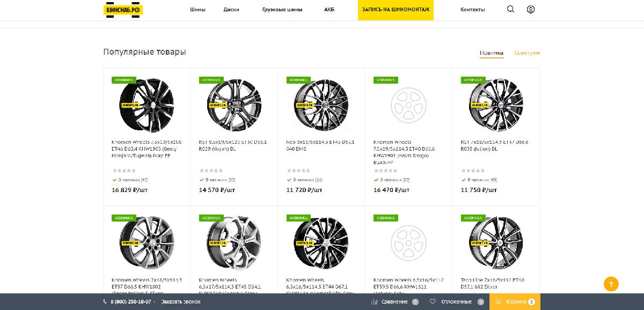Open the Шины menu

(197, 10)
